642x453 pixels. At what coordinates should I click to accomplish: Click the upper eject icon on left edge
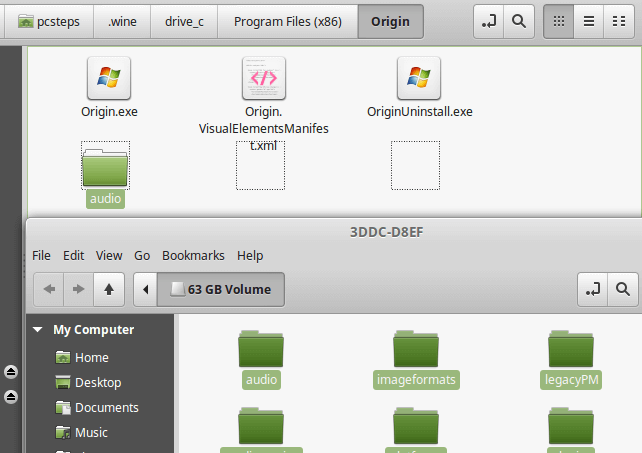click(11, 372)
